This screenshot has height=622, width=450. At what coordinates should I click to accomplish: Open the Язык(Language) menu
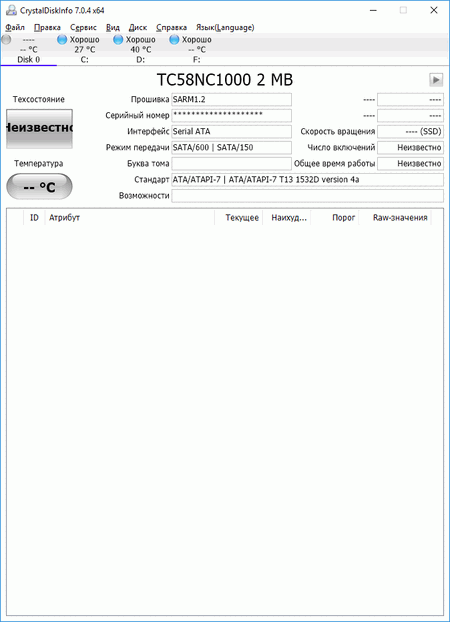pos(225,27)
